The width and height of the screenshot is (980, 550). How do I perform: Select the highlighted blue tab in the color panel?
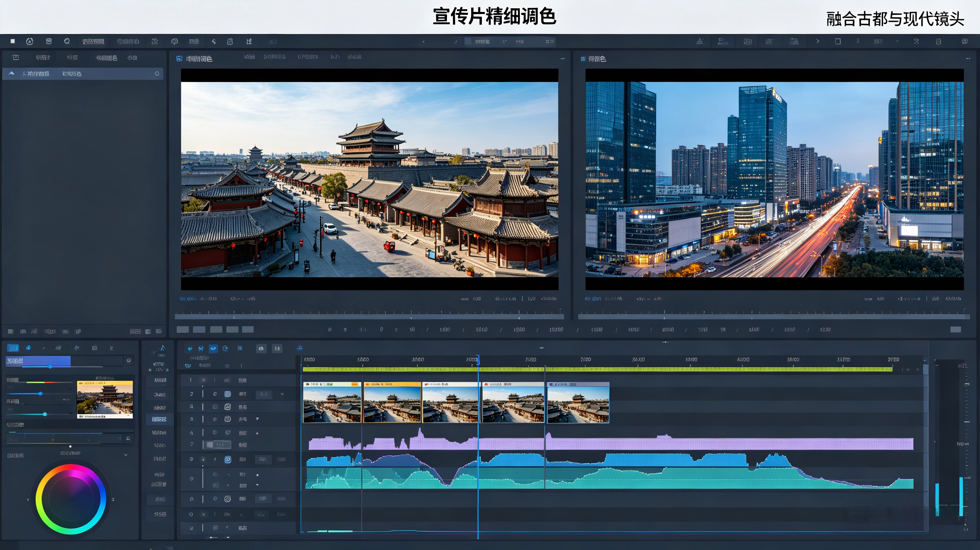(13, 348)
